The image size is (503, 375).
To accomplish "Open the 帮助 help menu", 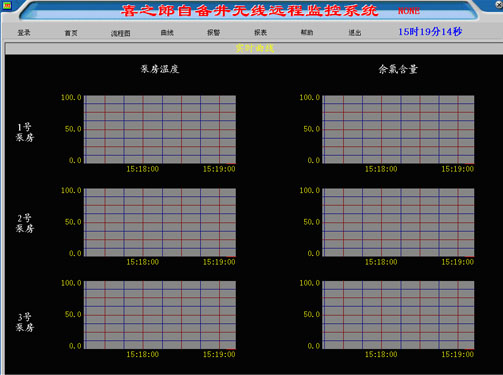I will click(x=307, y=32).
